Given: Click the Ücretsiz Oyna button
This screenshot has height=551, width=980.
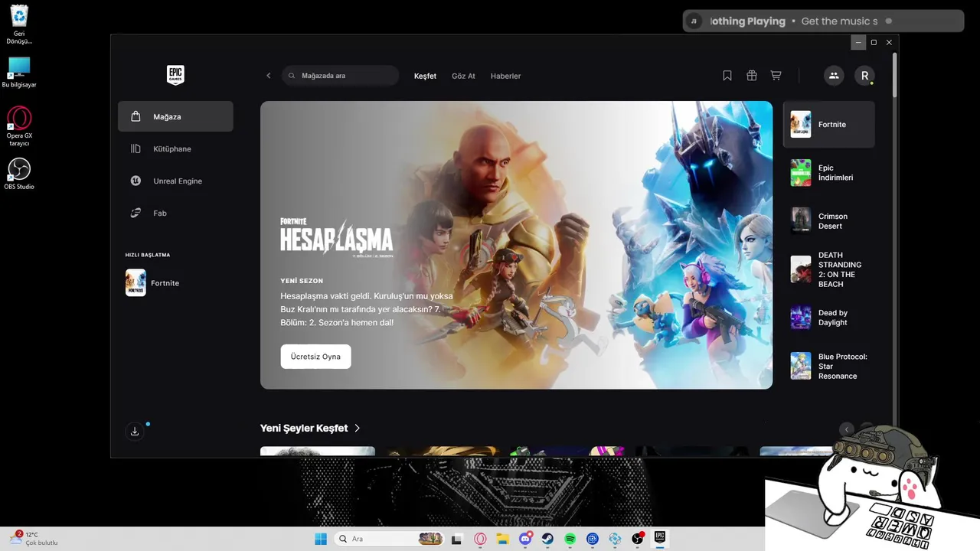Looking at the screenshot, I should click(x=315, y=357).
